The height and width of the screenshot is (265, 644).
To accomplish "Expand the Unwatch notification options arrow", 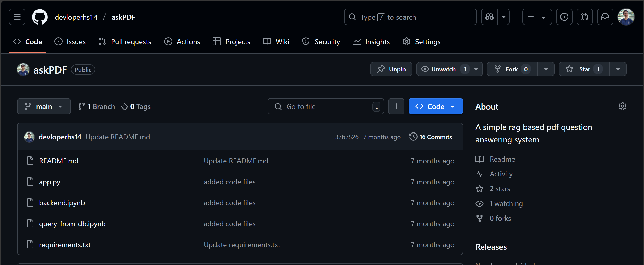I will click(476, 69).
